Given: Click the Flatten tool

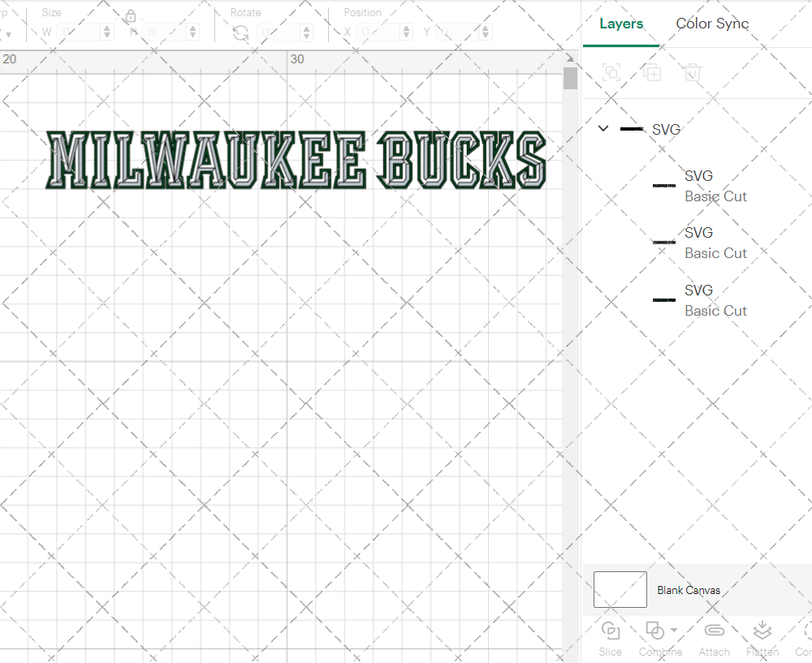Looking at the screenshot, I should [x=762, y=639].
